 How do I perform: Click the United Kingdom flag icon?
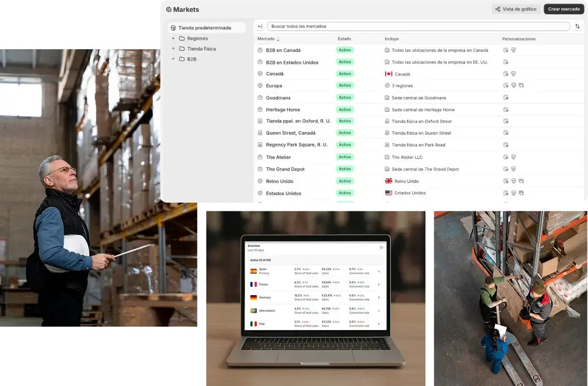[388, 181]
